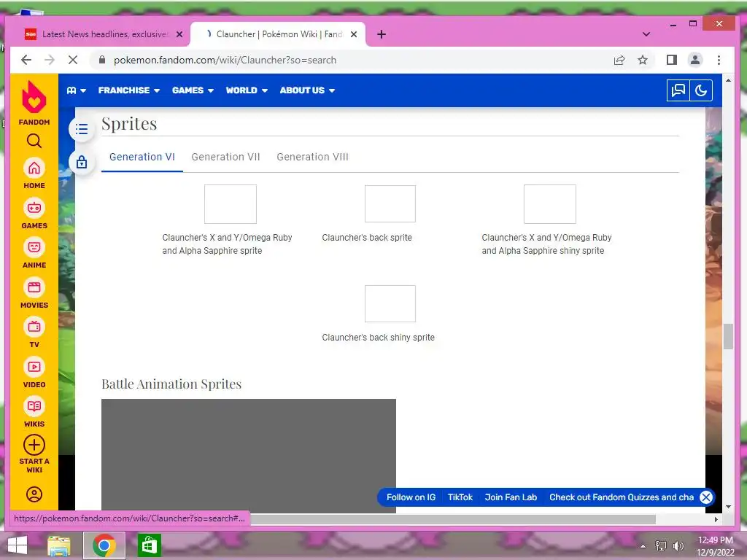Open Wikis section in Fandom sidebar
Image resolution: width=747 pixels, height=560 pixels.
(x=34, y=412)
